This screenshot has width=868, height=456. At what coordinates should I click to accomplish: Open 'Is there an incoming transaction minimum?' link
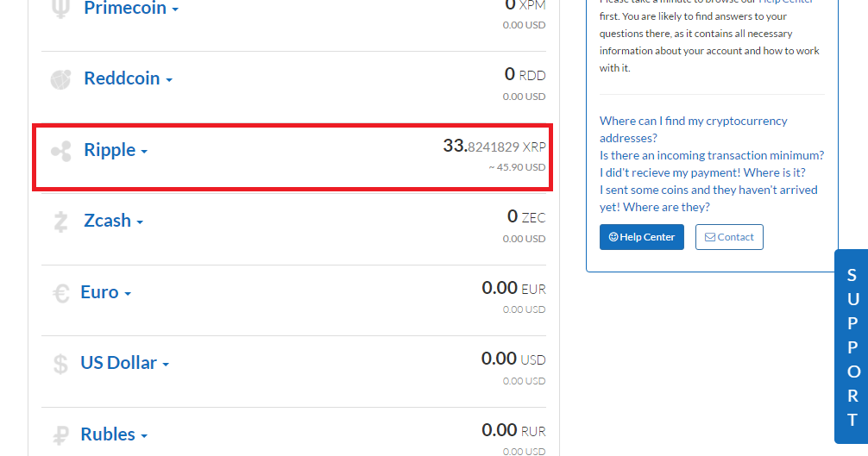(712, 155)
